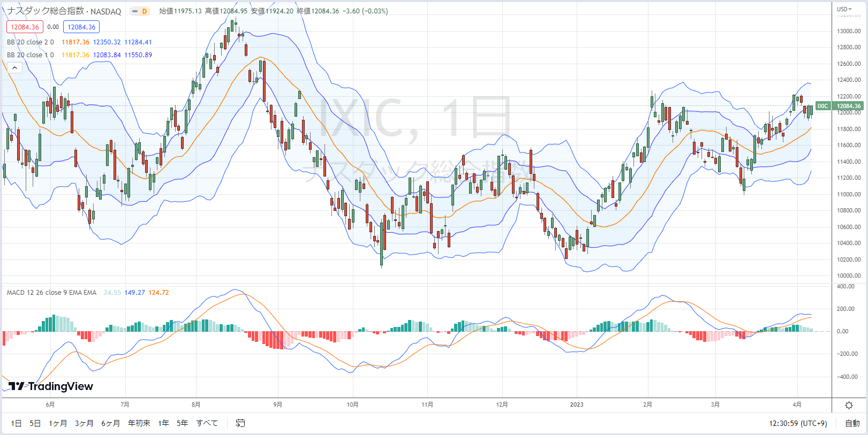
Task: Click the 終値12084.36 close value
Action: point(318,11)
